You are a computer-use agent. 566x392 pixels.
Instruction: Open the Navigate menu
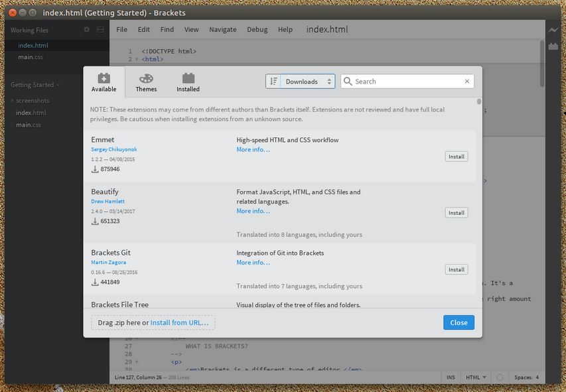click(223, 30)
